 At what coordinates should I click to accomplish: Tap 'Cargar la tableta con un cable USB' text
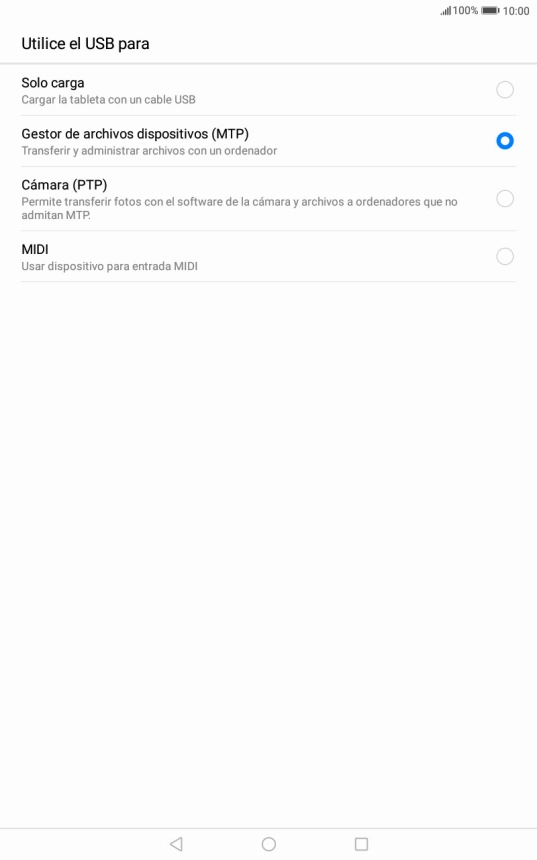109,100
